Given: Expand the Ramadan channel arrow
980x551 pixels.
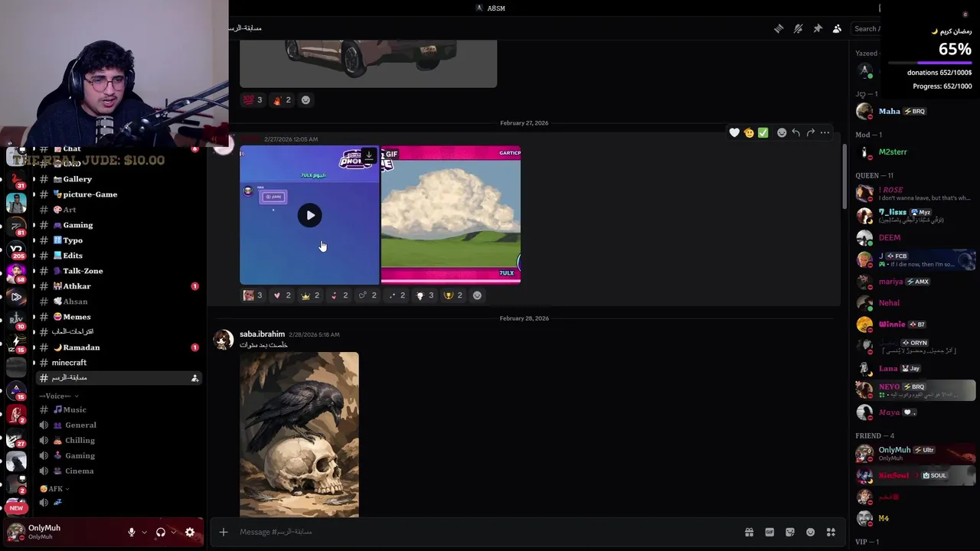Looking at the screenshot, I should point(34,347).
